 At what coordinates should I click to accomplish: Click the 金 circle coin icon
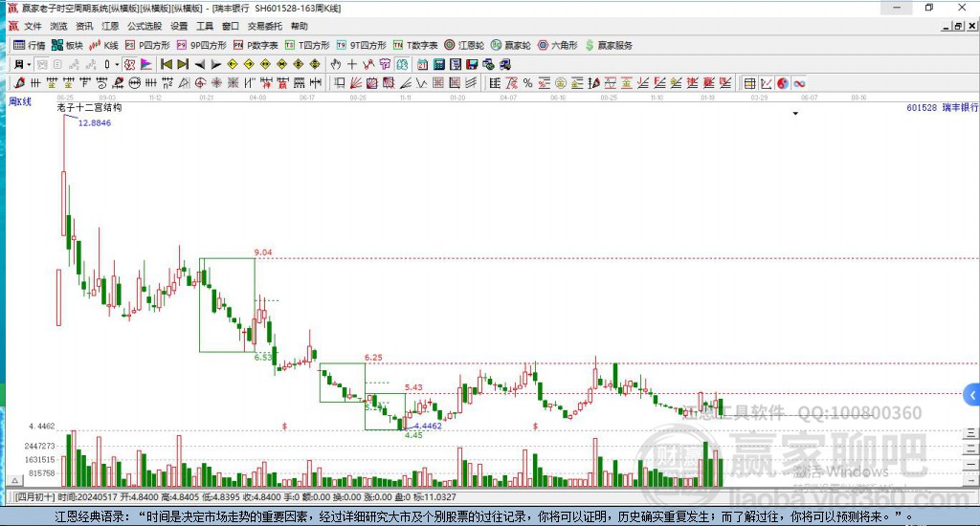pyautogui.click(x=561, y=83)
